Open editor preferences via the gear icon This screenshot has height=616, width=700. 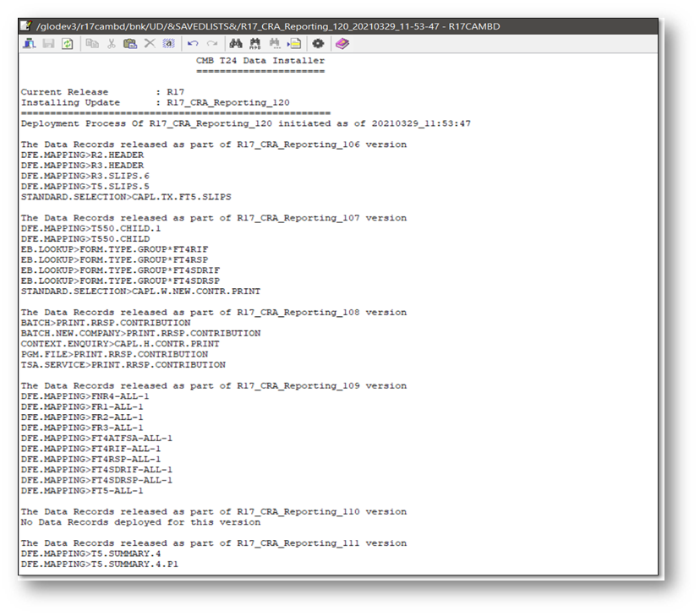pos(318,43)
